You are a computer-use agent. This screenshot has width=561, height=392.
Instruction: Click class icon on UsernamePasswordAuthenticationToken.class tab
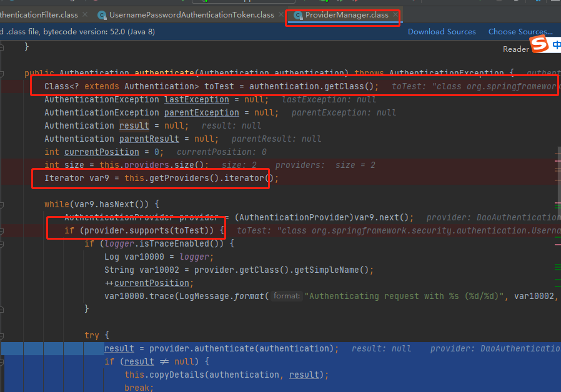pos(101,14)
